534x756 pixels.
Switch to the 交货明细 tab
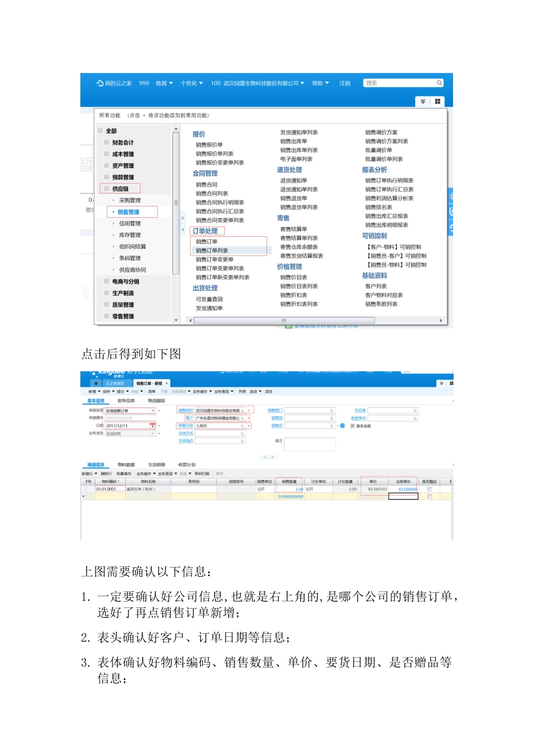(156, 465)
